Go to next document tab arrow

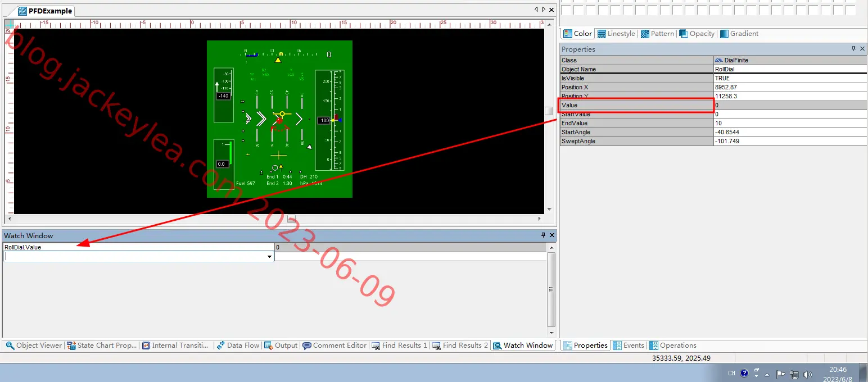click(x=544, y=10)
